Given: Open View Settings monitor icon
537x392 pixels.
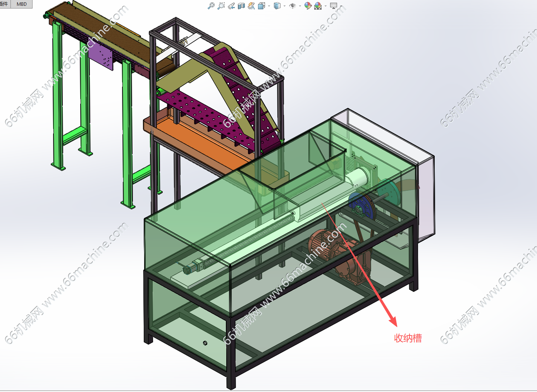Looking at the screenshot, I should [x=334, y=6].
